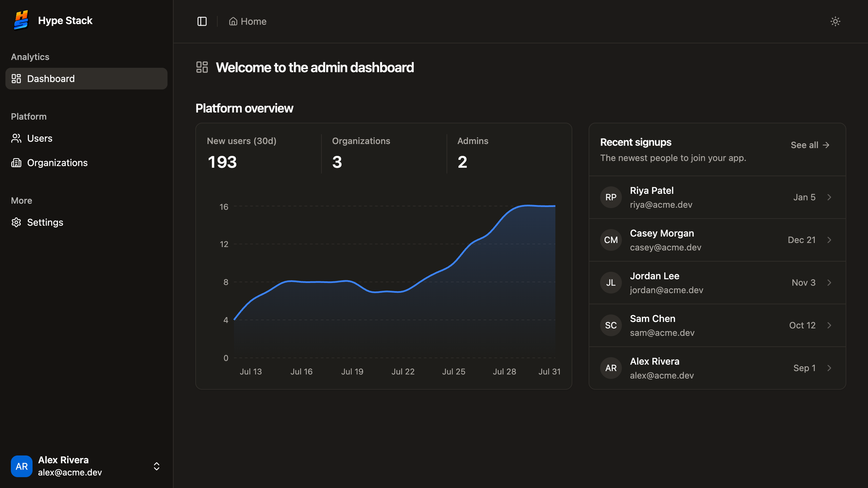This screenshot has width=868, height=488.
Task: Click the Platform overview heading
Action: coord(244,108)
